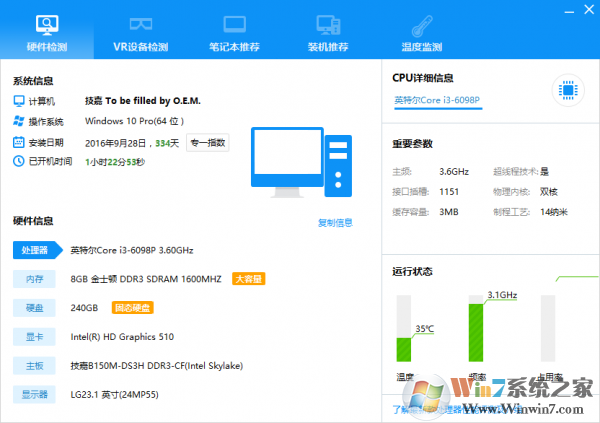Click the 240GB disk size value
Screen dimensions: 600x423
84,308
